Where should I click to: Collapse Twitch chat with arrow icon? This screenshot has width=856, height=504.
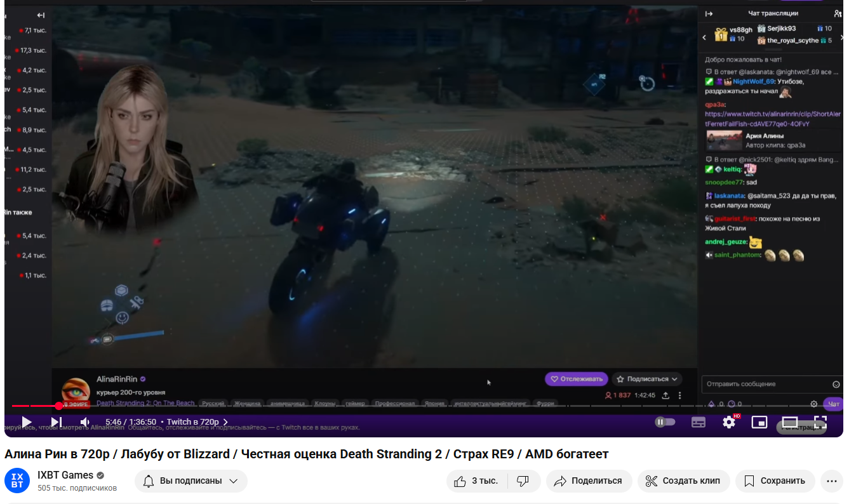[709, 13]
